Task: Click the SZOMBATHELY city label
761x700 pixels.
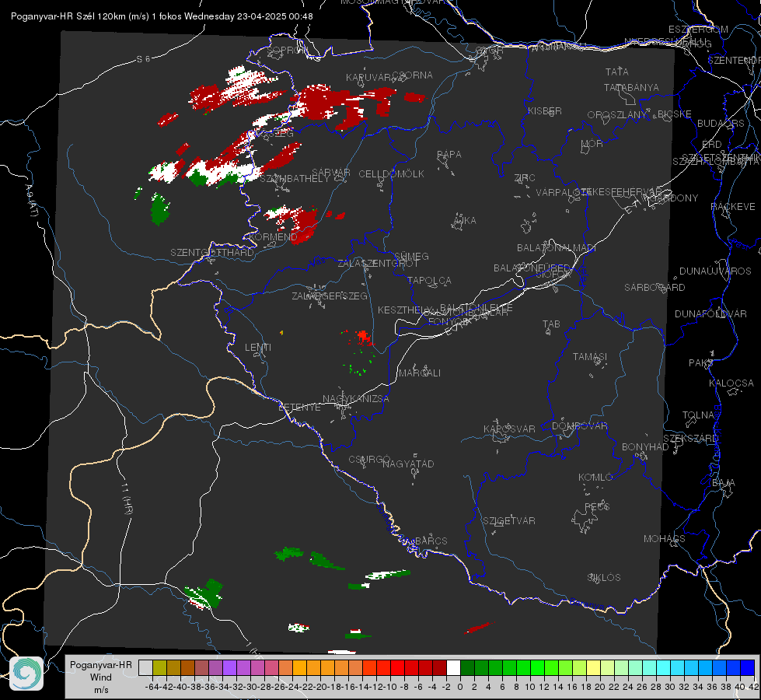Action: [294, 179]
